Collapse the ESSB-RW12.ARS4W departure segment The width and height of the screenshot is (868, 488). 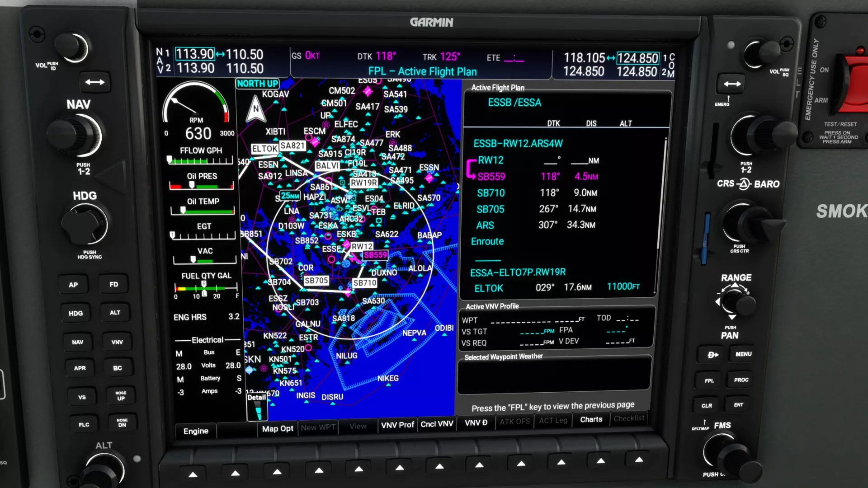pos(518,142)
